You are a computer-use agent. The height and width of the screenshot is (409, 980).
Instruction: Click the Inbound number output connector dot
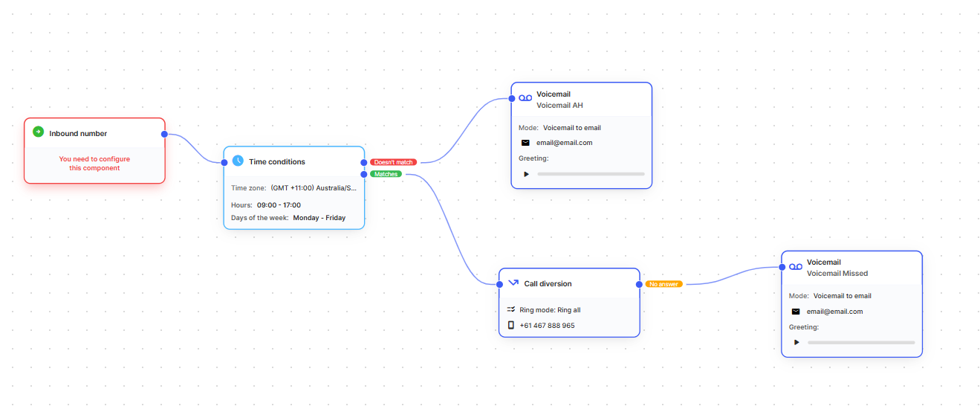click(x=164, y=134)
